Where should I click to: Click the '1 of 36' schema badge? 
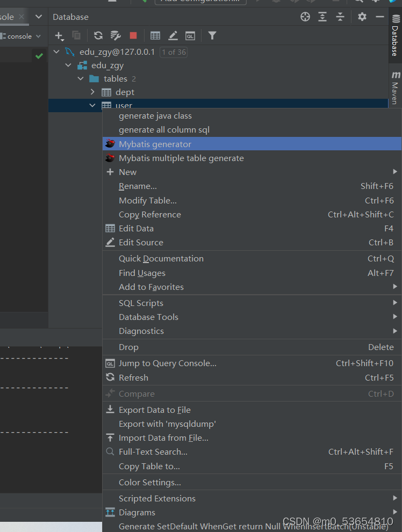(x=174, y=52)
